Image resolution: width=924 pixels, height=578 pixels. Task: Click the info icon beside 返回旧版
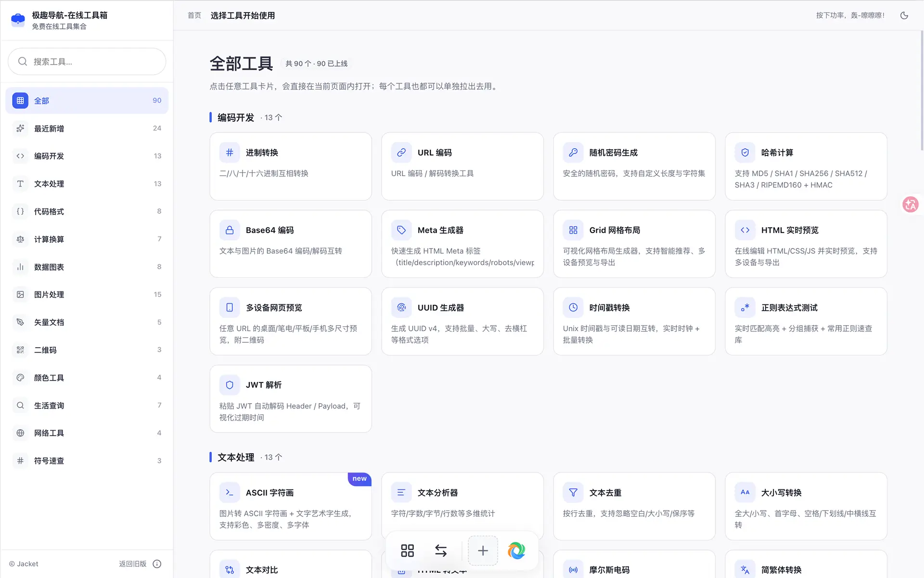[x=157, y=564]
